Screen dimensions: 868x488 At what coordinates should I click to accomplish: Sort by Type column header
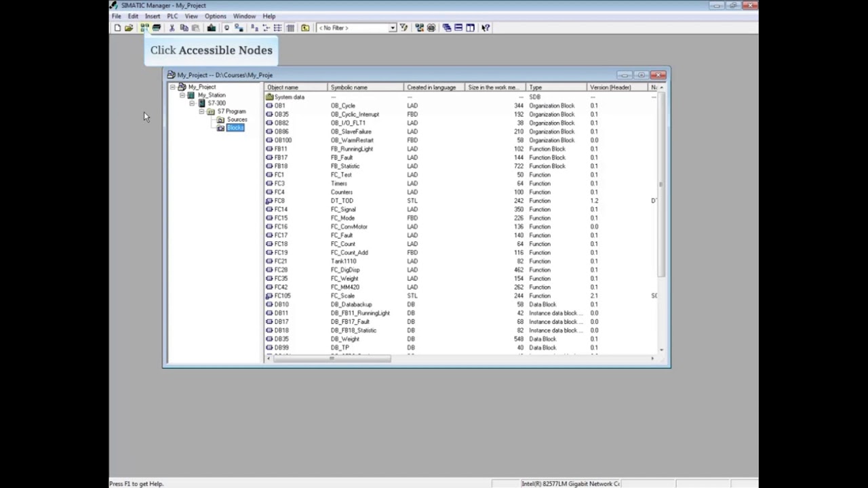(x=557, y=87)
